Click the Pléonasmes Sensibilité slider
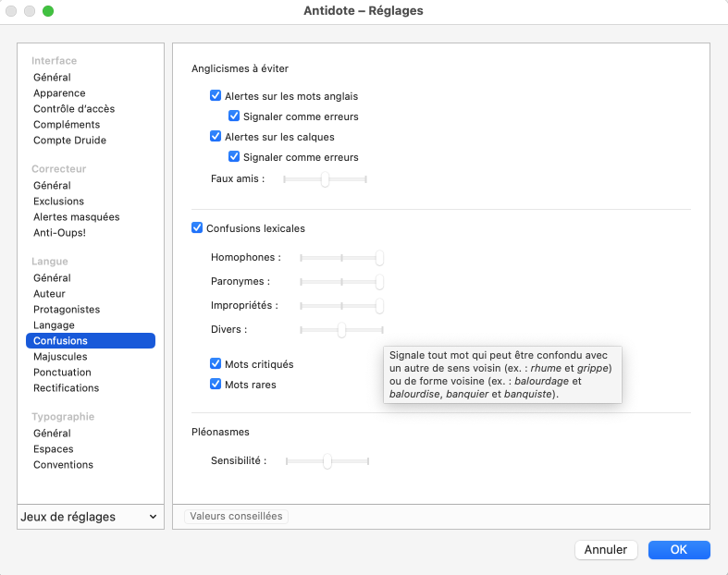 [327, 460]
